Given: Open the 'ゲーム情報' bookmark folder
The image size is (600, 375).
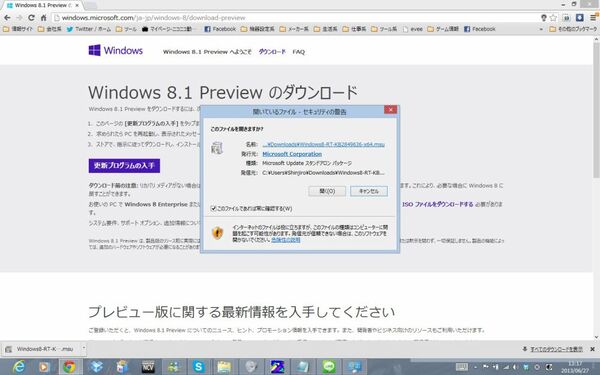Looking at the screenshot, I should [x=443, y=29].
